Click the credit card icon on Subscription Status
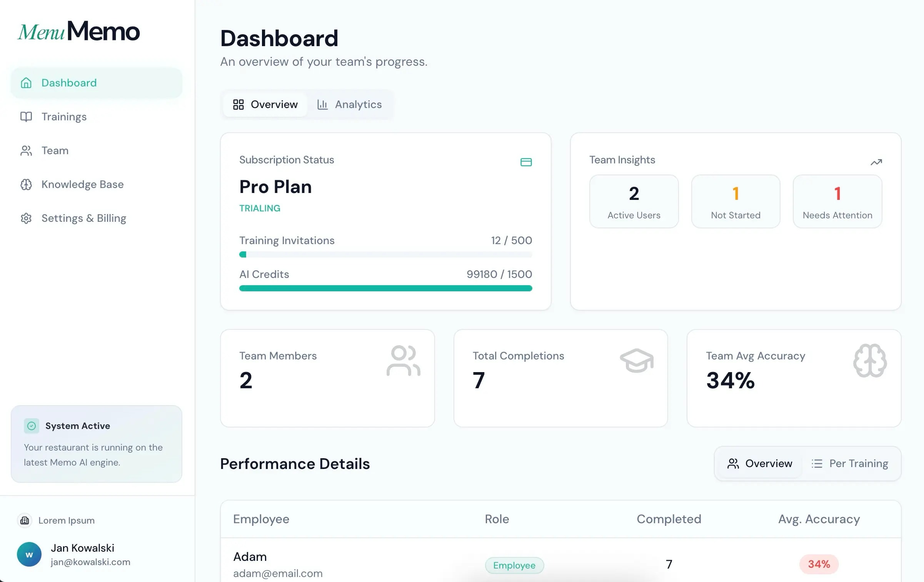Viewport: 924px width, 582px height. 526,162
